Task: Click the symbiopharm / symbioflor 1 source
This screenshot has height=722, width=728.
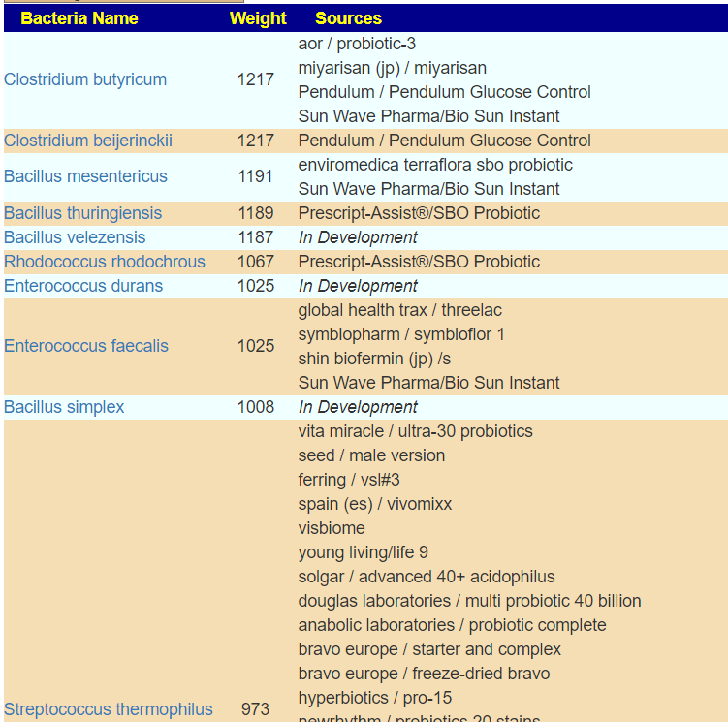Action: [x=401, y=334]
